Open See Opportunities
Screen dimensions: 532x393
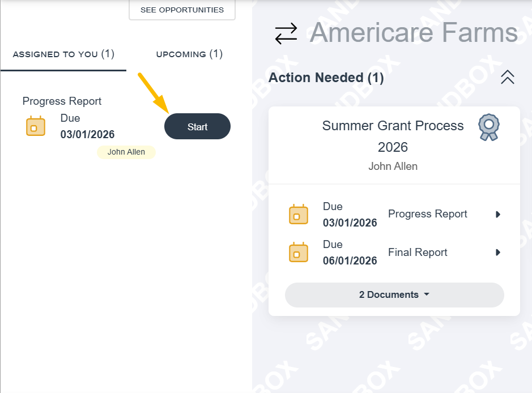tap(182, 10)
